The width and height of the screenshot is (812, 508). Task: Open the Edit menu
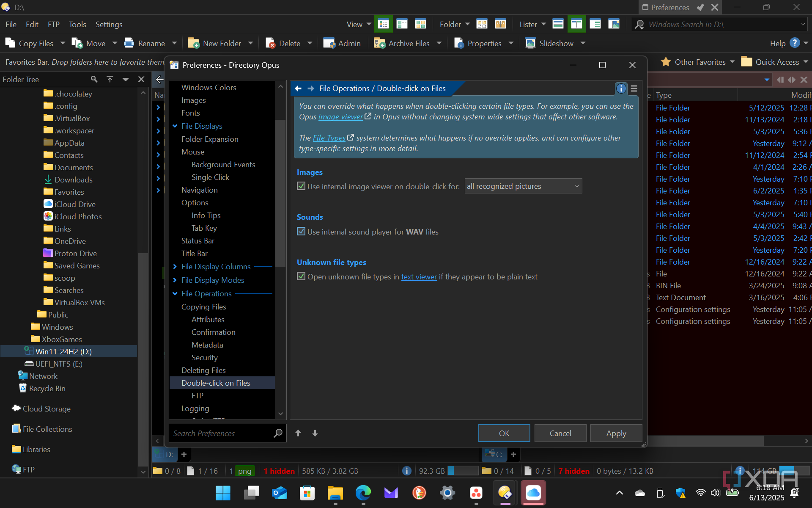click(32, 25)
